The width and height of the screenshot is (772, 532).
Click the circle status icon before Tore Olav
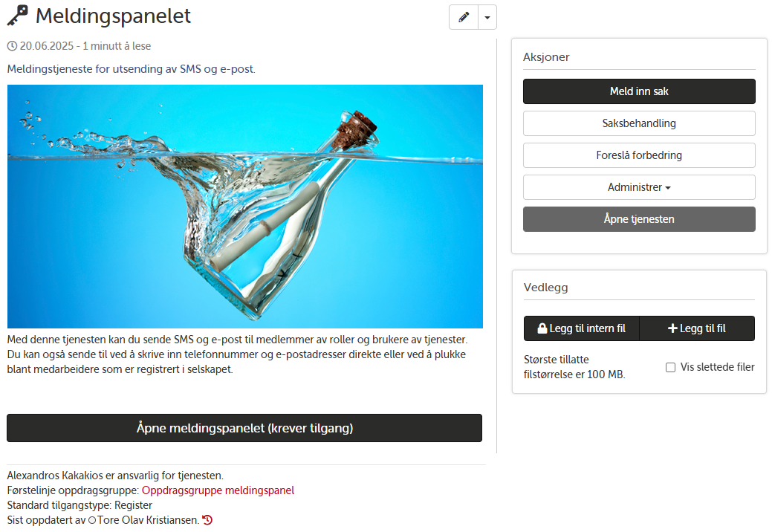click(x=92, y=520)
